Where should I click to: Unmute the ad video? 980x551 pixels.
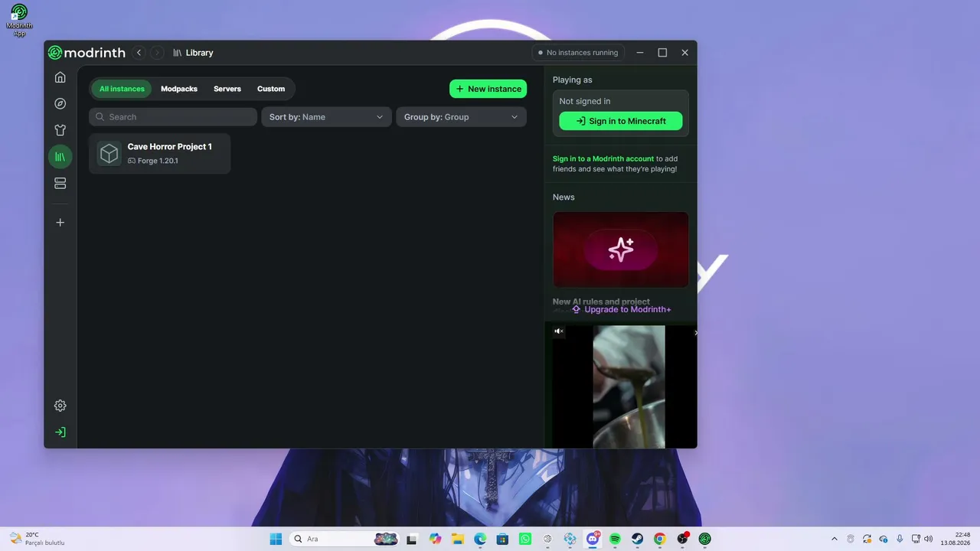pos(559,331)
